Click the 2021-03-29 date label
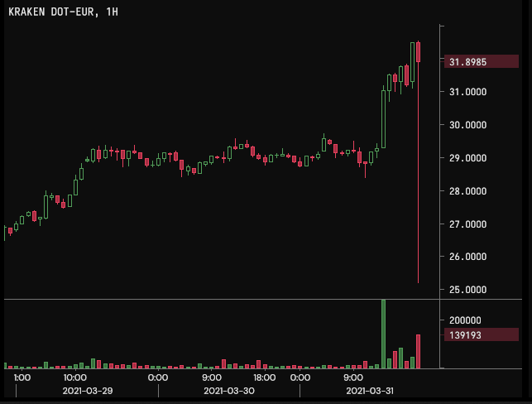 pos(88,391)
